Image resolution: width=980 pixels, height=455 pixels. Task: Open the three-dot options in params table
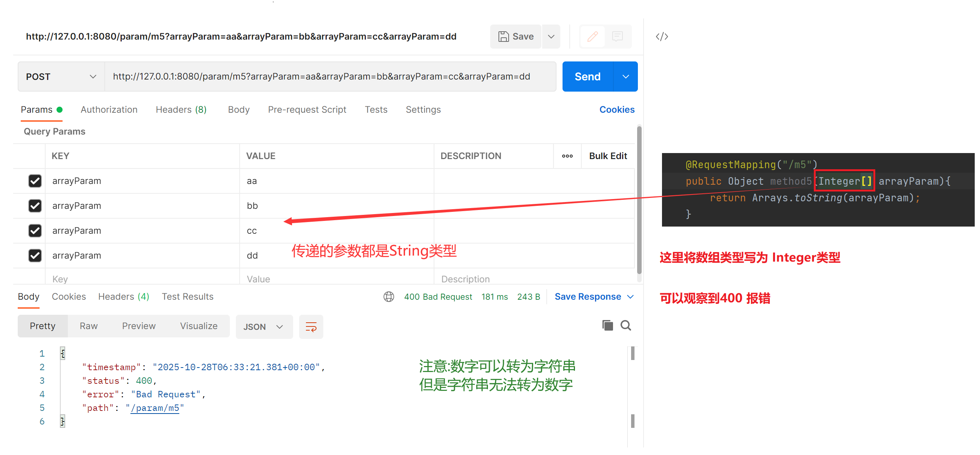(x=567, y=156)
